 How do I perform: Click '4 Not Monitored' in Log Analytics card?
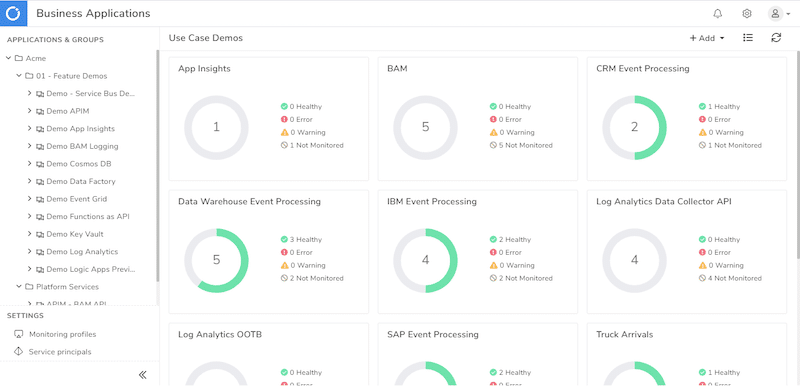[735, 278]
